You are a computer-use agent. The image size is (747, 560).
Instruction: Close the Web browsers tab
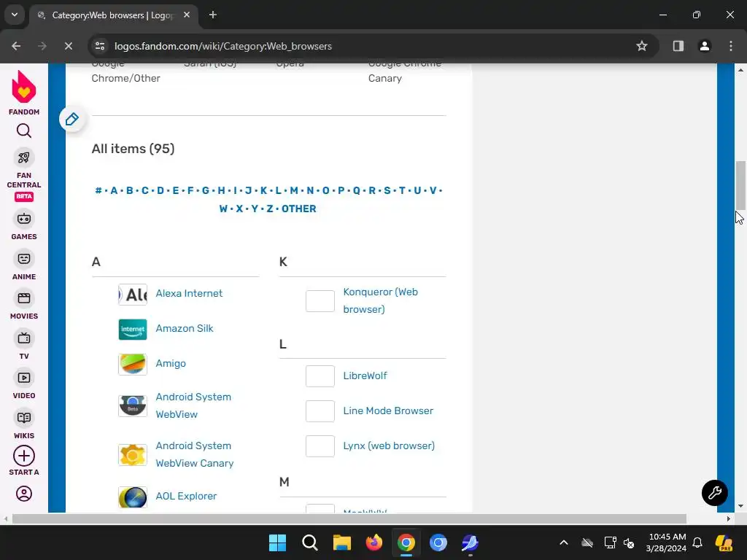[187, 15]
